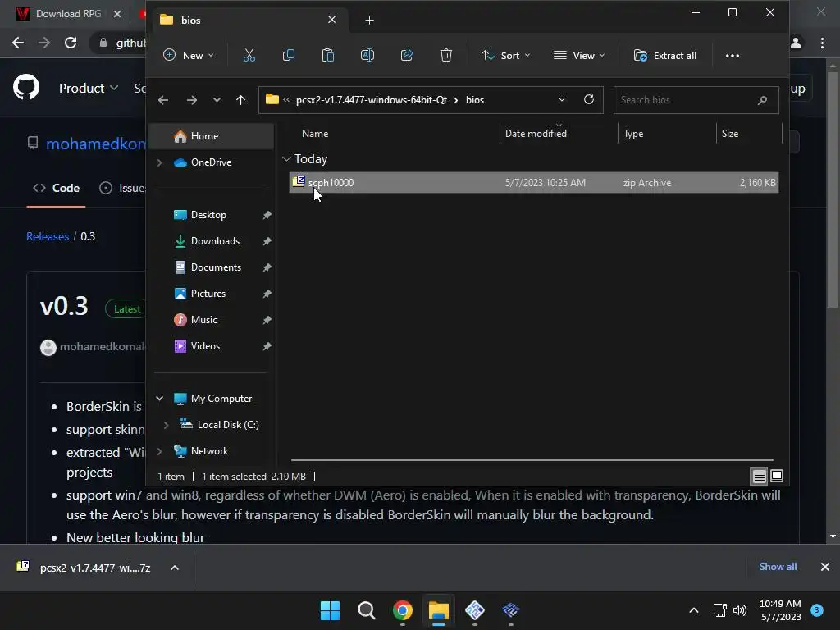Click the Share icon in Explorer toolbar
840x630 pixels.
click(407, 55)
